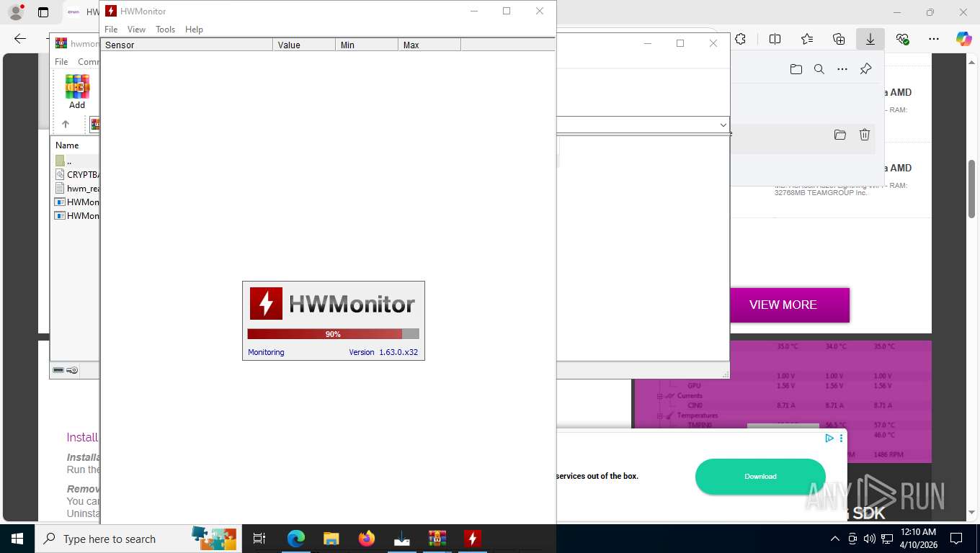
Task: Open Edge tab actions menu icon
Action: point(43,12)
